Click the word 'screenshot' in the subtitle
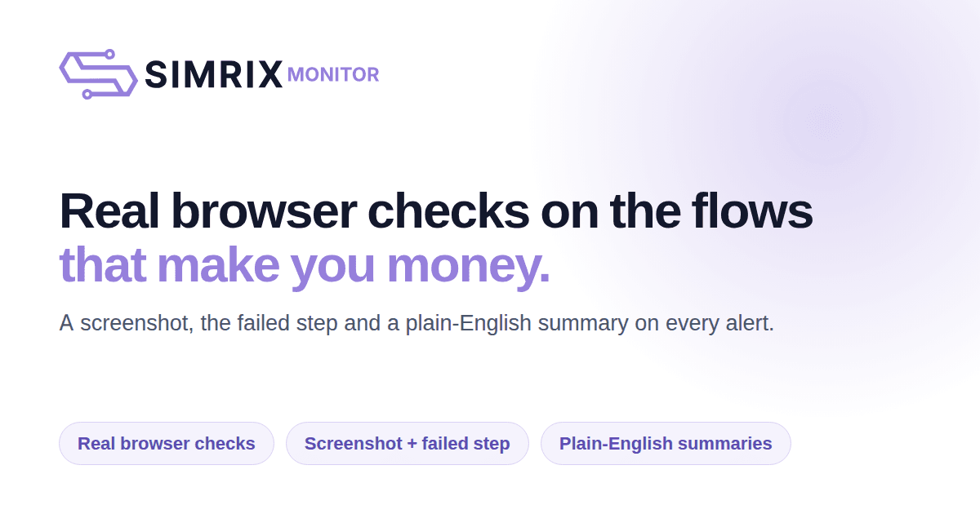 (136, 323)
